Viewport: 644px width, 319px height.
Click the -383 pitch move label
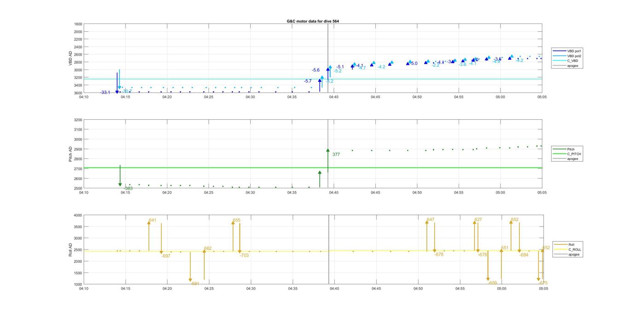click(x=128, y=188)
